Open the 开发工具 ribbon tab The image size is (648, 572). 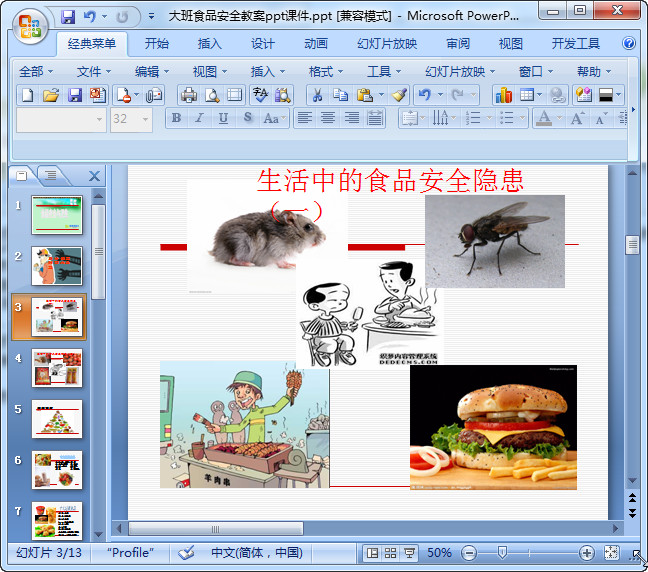pyautogui.click(x=576, y=43)
